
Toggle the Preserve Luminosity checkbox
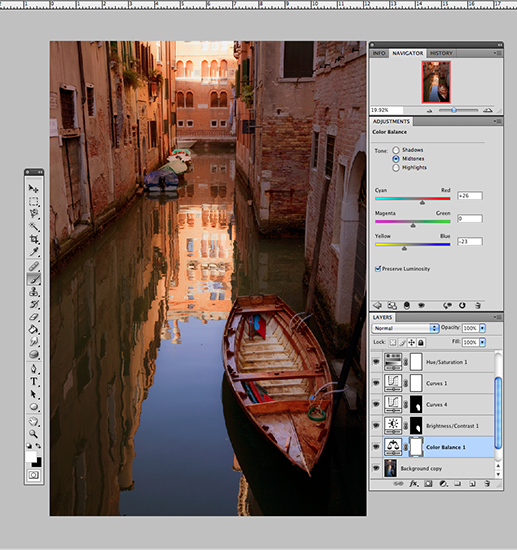tap(378, 269)
